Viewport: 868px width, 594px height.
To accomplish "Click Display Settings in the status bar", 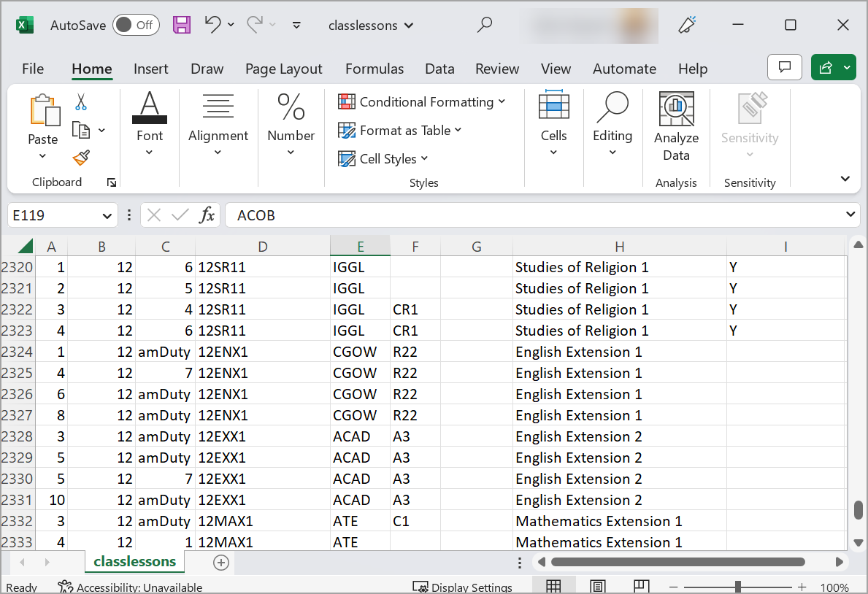I will coord(463,587).
